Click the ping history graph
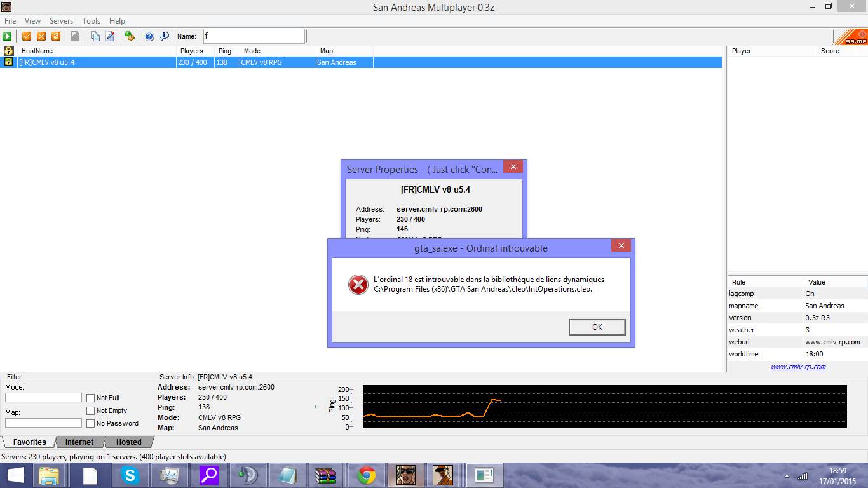Viewport: 868px width, 488px height. pos(604,406)
